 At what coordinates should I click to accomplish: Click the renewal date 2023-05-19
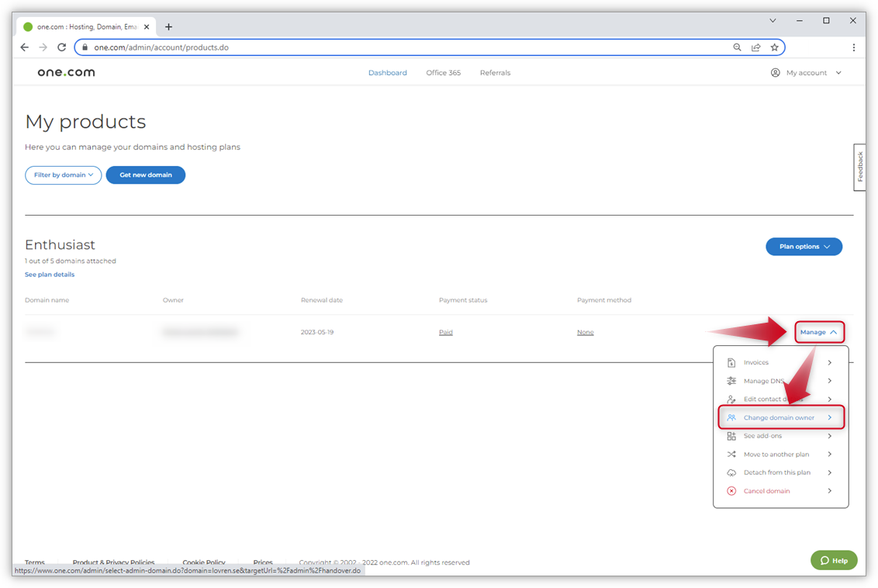pos(317,332)
